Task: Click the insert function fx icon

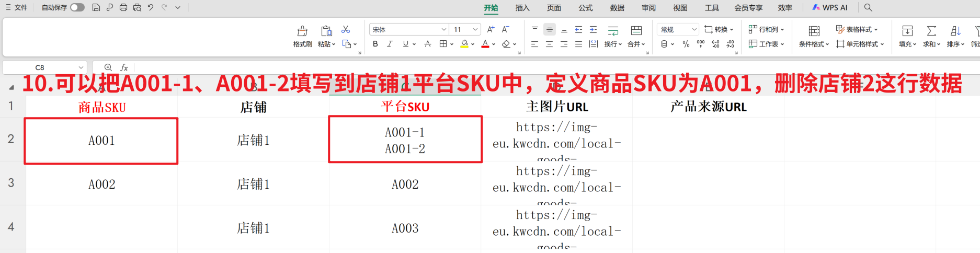Action: click(124, 67)
